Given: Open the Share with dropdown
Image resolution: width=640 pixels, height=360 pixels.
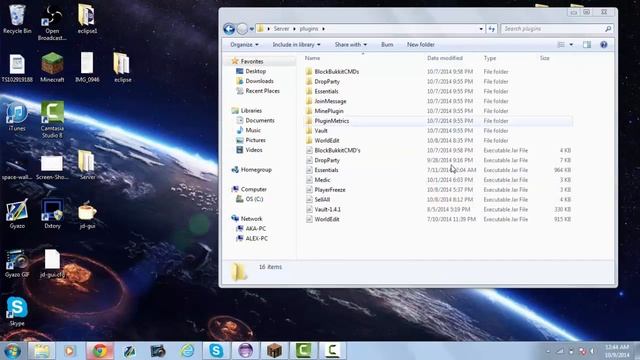Looking at the screenshot, I should (x=351, y=44).
